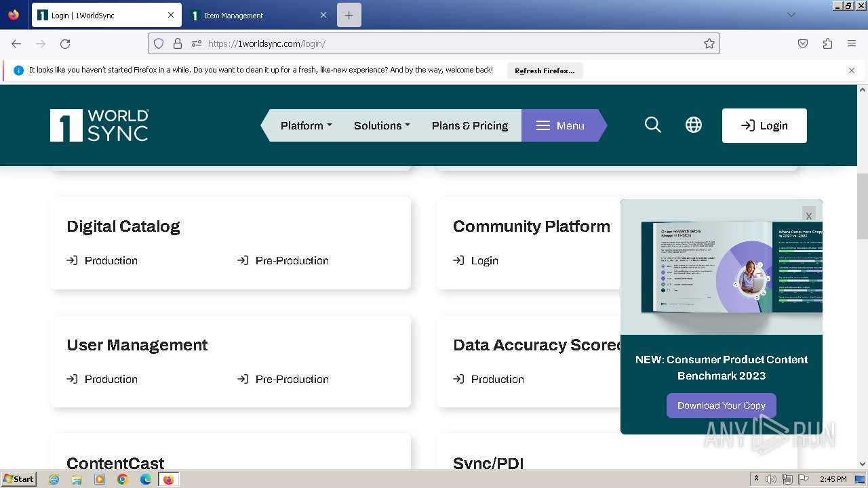The height and width of the screenshot is (488, 868).
Task: Click the Action Center flag icon
Action: click(804, 479)
